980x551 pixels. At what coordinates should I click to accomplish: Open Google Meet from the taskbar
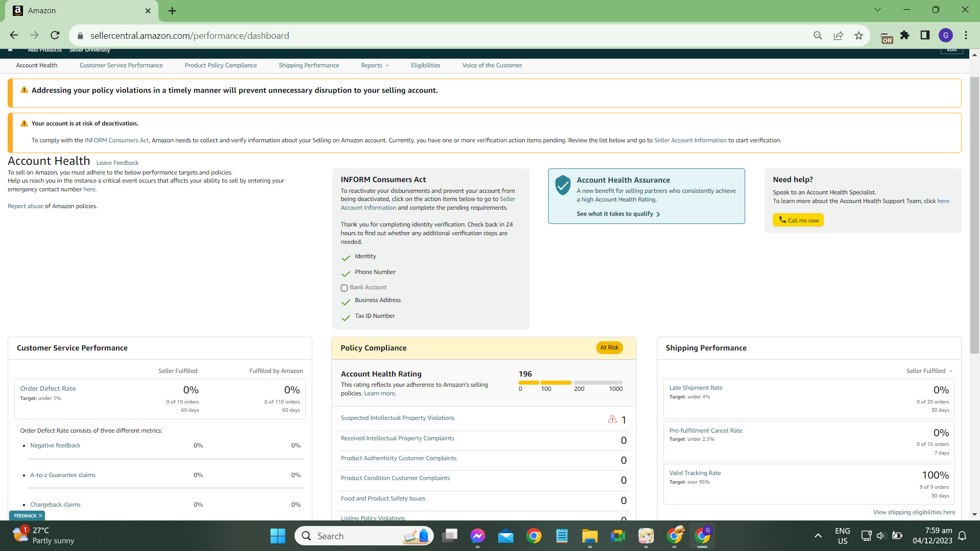click(618, 536)
